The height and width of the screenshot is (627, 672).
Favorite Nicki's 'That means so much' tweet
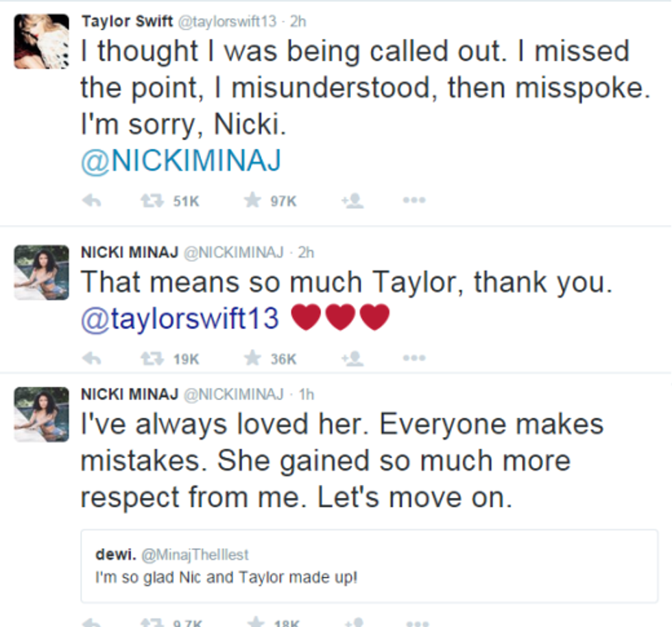[x=253, y=358]
